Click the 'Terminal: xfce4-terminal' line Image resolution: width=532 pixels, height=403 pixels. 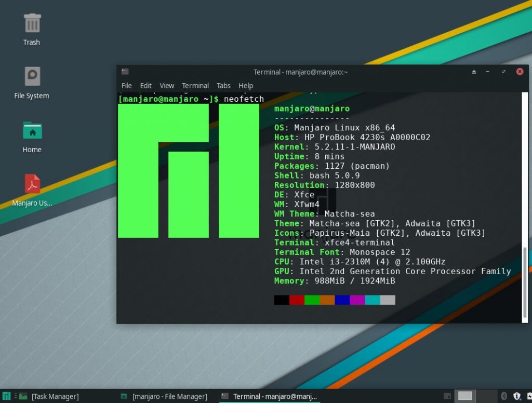click(335, 243)
